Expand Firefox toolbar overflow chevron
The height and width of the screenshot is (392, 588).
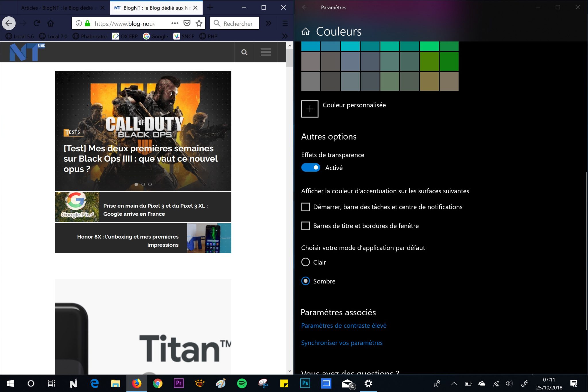point(268,23)
